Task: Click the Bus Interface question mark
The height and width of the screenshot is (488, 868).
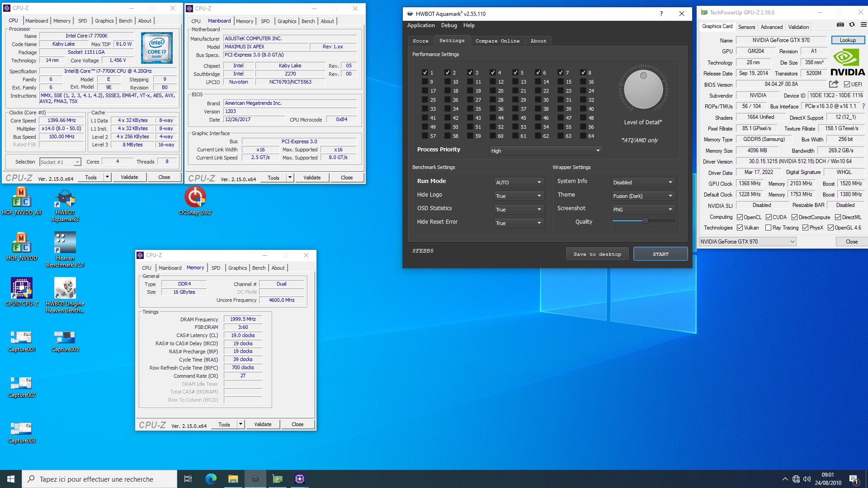Action: [x=863, y=106]
